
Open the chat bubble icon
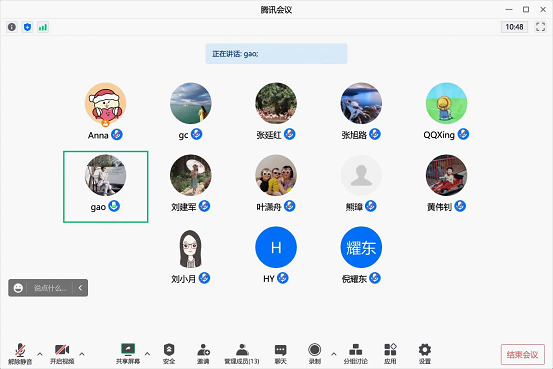click(280, 353)
